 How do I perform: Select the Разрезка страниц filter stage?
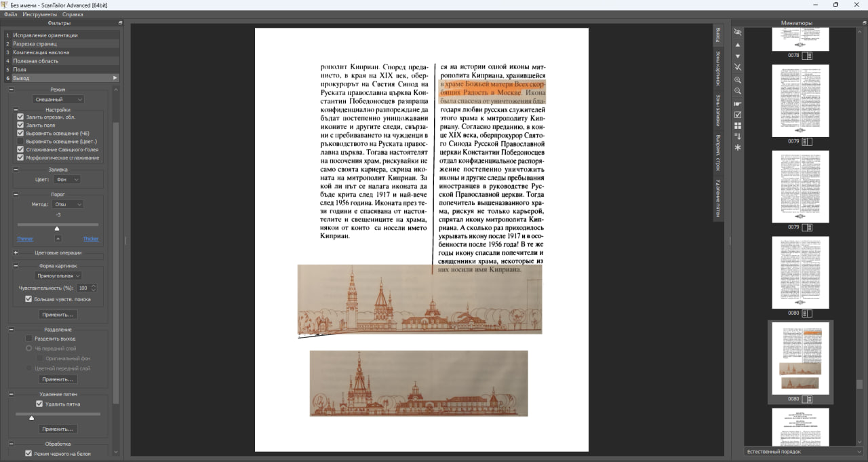click(x=61, y=43)
